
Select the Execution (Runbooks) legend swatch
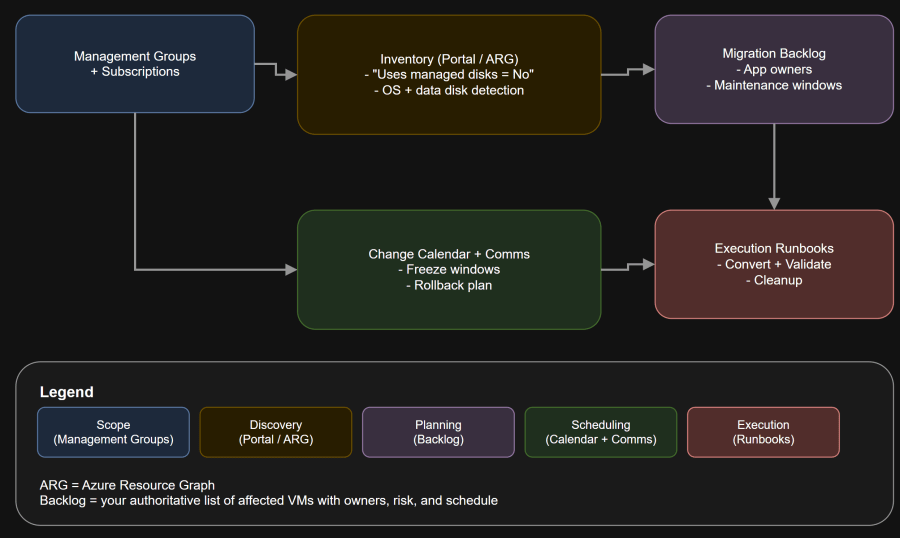(763, 432)
